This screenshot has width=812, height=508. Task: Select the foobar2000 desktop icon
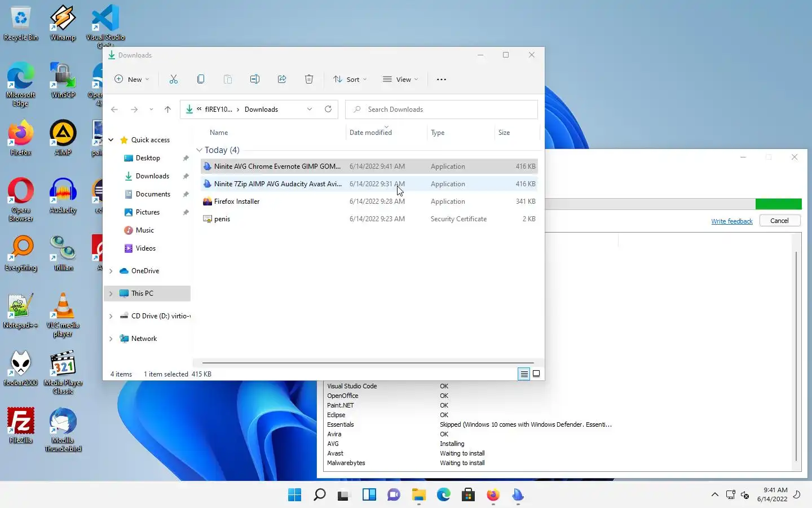click(21, 369)
